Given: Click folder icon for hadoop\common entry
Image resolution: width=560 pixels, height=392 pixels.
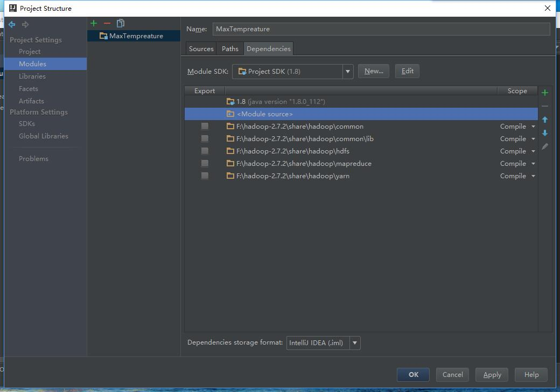Looking at the screenshot, I should pyautogui.click(x=230, y=126).
